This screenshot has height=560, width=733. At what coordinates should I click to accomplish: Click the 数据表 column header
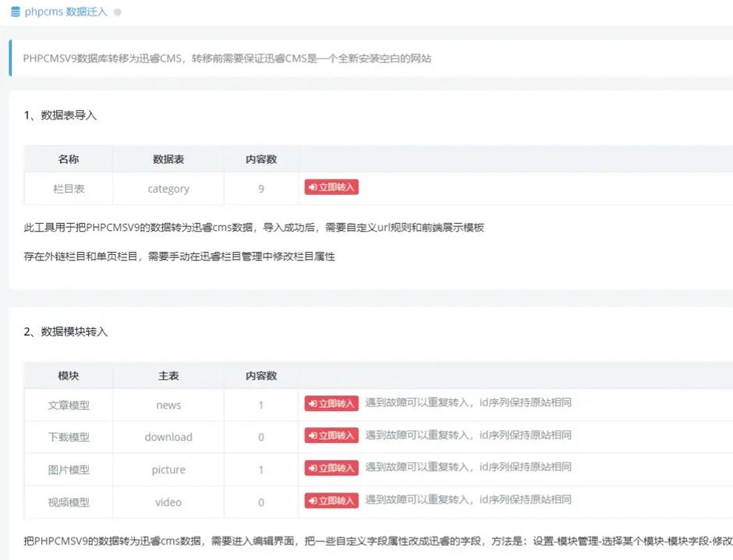click(168, 159)
